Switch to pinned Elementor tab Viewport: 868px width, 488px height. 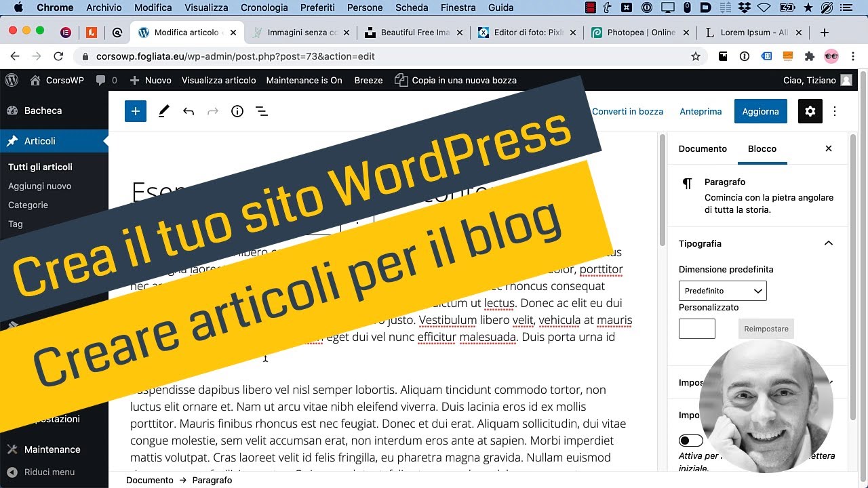point(66,33)
